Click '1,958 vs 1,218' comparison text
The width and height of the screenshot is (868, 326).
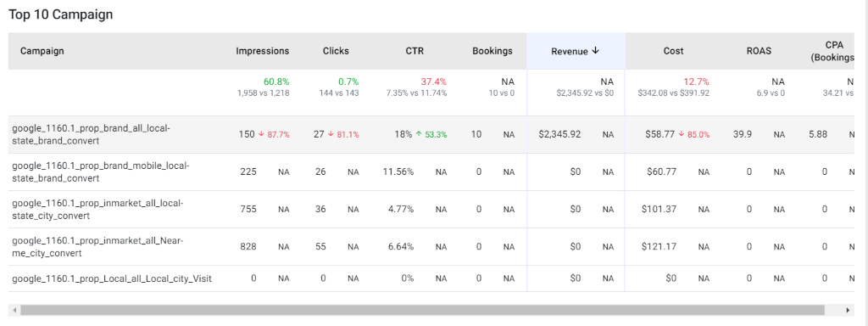click(264, 93)
